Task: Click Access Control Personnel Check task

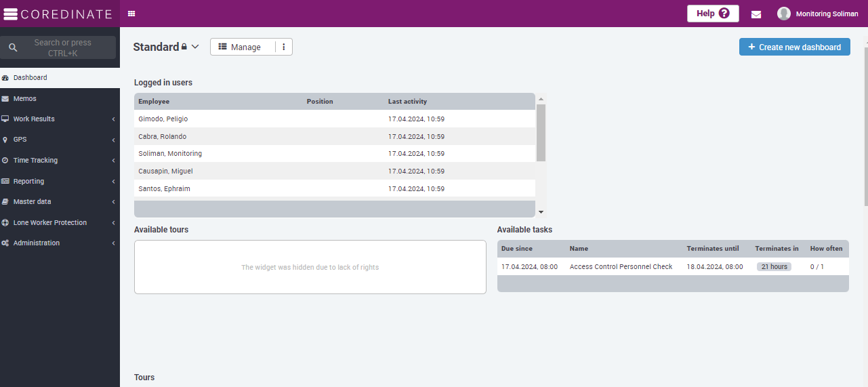Action: 621,267
